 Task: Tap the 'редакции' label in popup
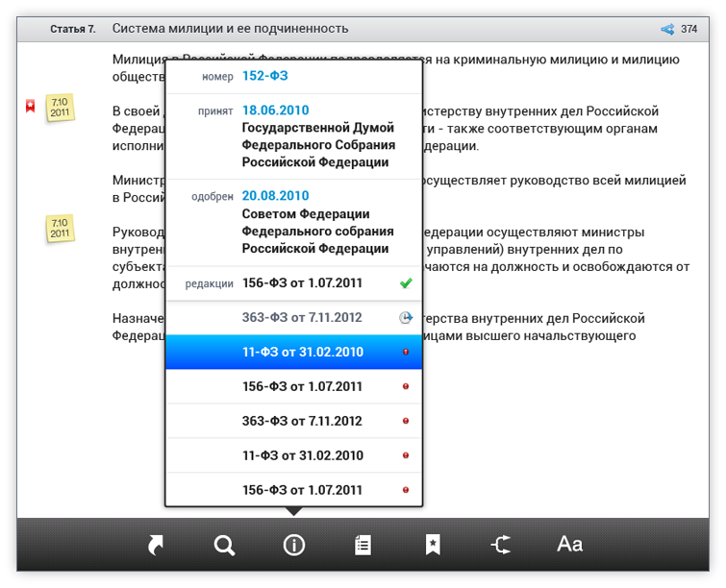[210, 283]
